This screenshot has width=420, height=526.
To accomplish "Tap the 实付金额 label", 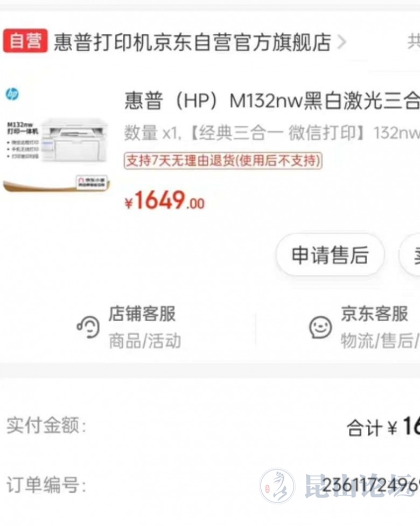I will tap(46, 425).
